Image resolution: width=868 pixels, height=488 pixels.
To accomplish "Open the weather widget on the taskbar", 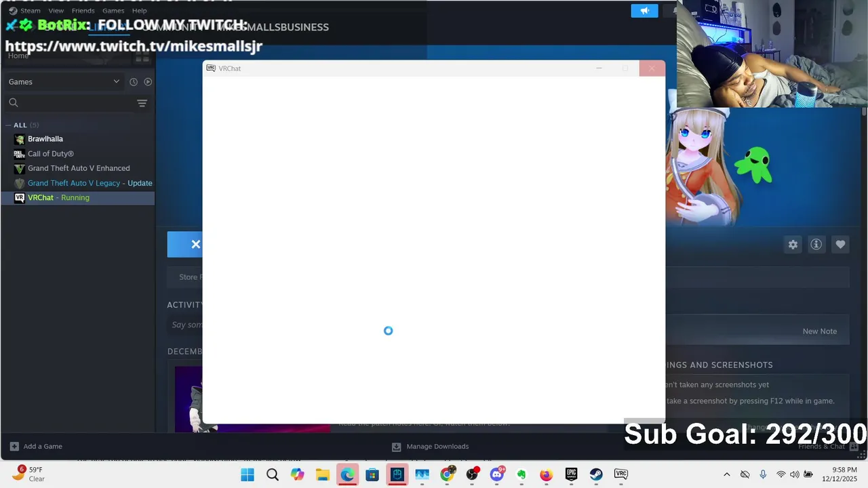I will click(x=30, y=474).
